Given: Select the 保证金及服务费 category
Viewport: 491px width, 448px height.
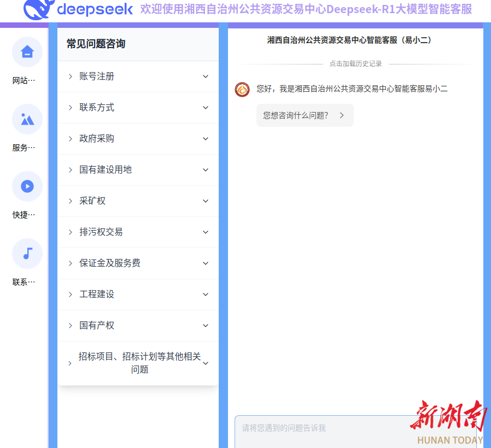Looking at the screenshot, I should [x=138, y=263].
